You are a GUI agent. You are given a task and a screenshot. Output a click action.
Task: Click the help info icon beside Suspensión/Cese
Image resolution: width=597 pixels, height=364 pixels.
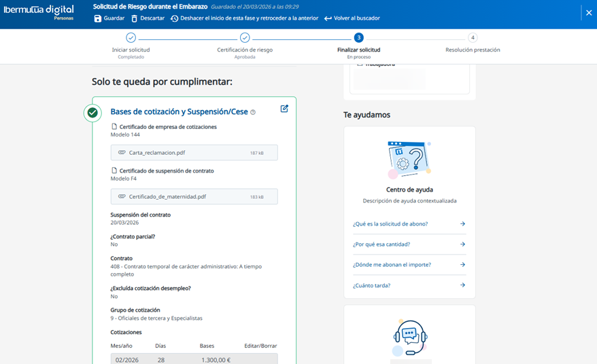pos(253,113)
